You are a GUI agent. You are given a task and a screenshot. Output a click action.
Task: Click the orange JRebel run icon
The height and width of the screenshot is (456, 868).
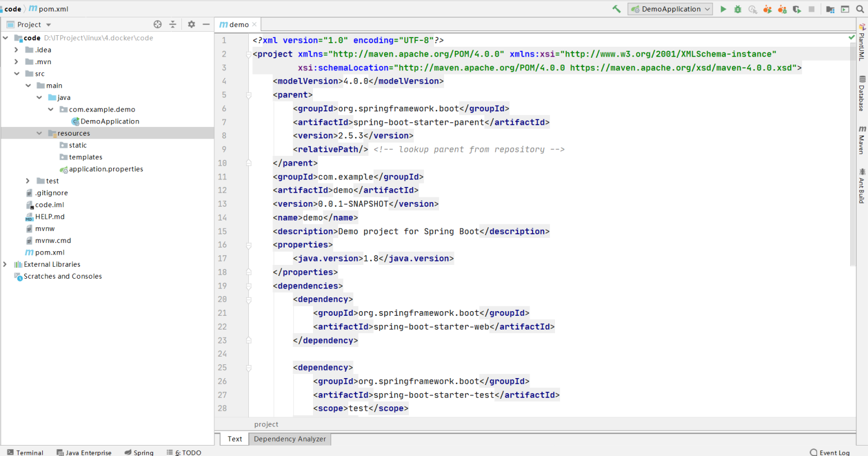tap(767, 9)
